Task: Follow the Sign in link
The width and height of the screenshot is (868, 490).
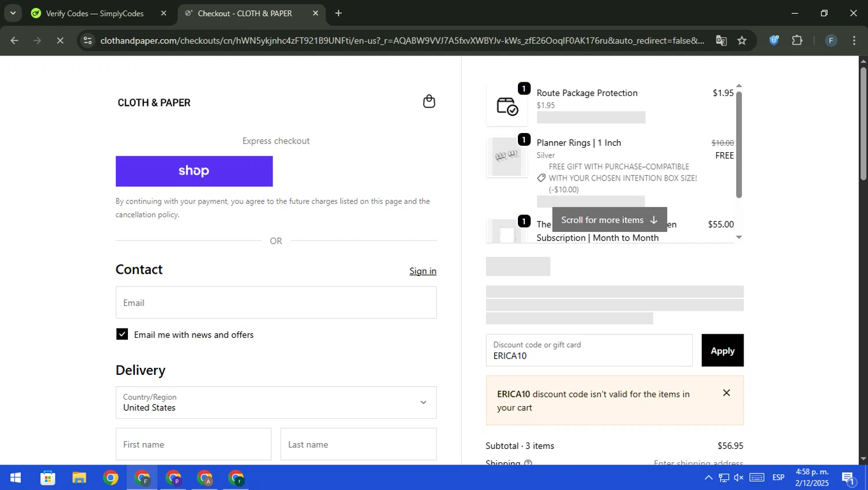Action: tap(423, 271)
